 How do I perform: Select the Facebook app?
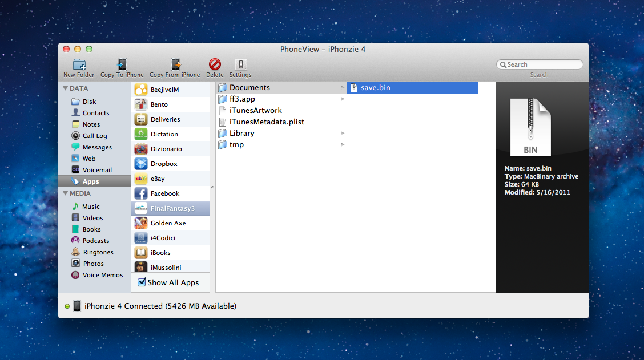pos(171,193)
